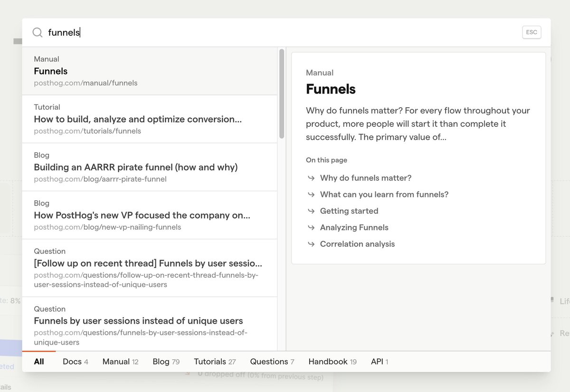Click the arrow icon beside Analyzing Funnels
Screen dimensions: 570x392
[311, 227]
